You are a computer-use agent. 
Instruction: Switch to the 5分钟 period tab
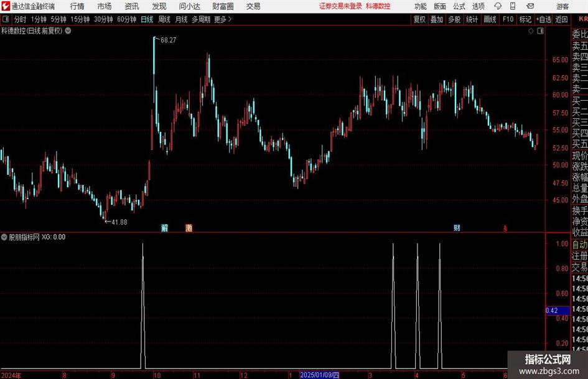coord(58,19)
